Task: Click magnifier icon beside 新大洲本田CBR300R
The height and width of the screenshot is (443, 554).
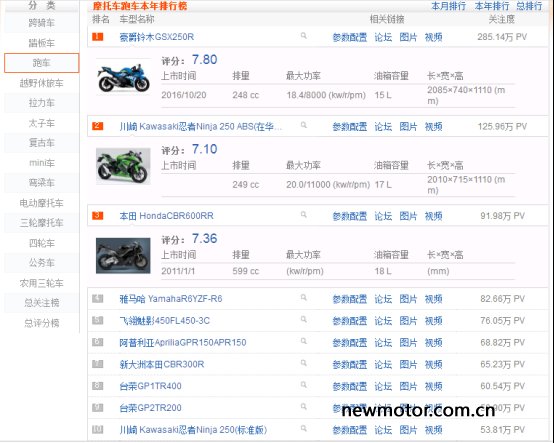Action: pos(303,363)
